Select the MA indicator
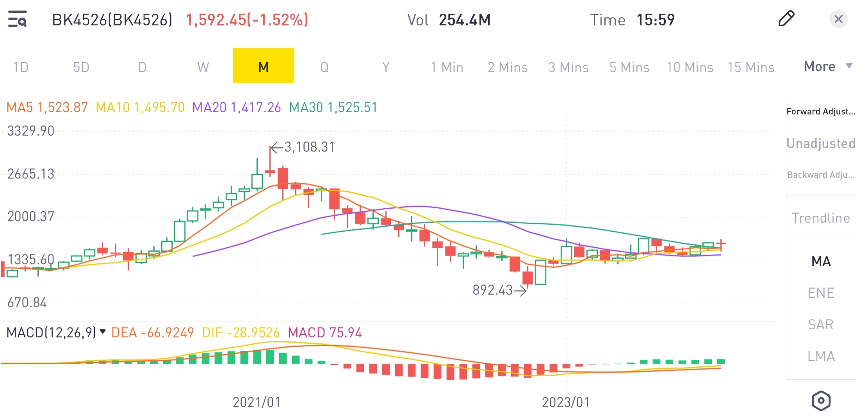The image size is (868, 418). click(820, 261)
